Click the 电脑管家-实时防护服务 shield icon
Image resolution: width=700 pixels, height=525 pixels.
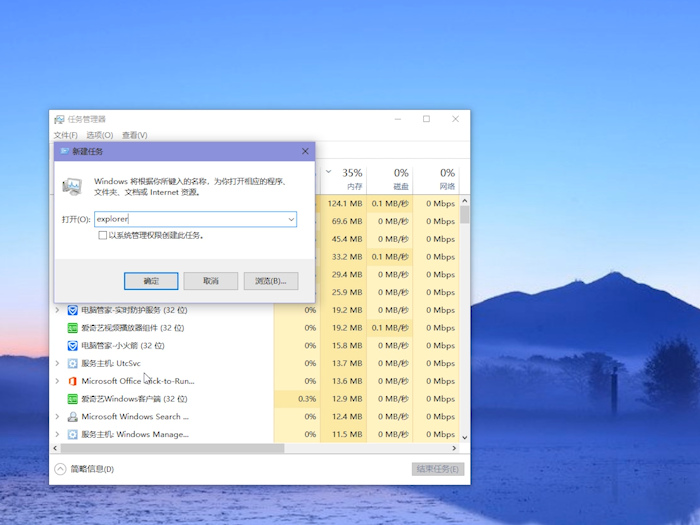(x=72, y=310)
